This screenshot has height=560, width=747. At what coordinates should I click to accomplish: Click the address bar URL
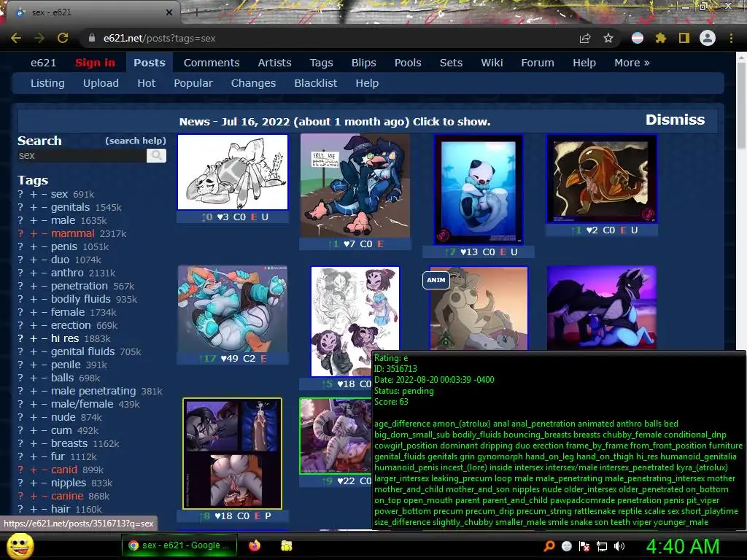point(159,38)
